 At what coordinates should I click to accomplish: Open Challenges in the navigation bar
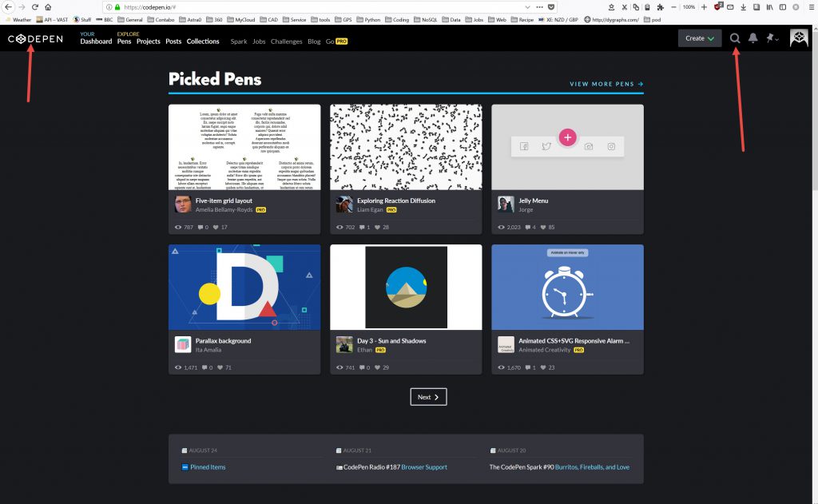[286, 42]
